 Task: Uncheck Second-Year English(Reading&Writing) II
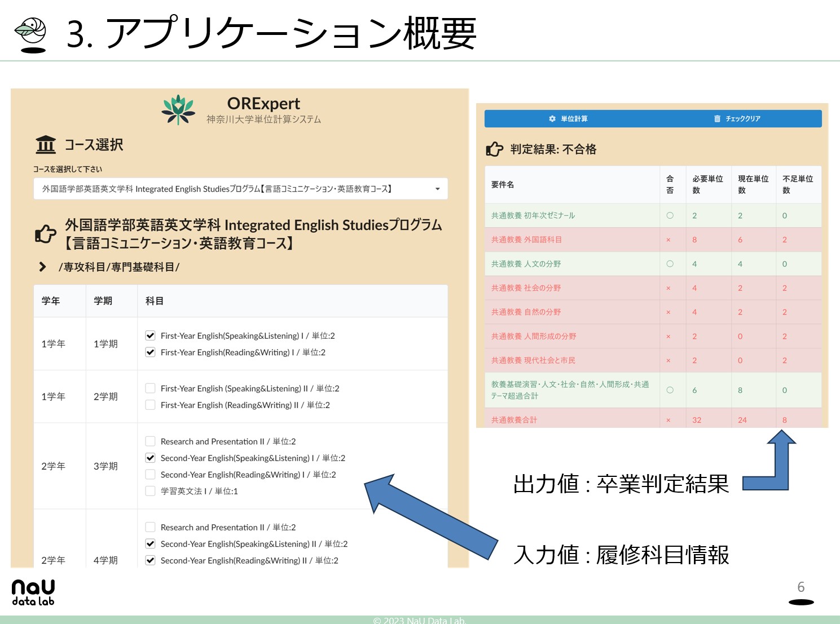coord(150,560)
